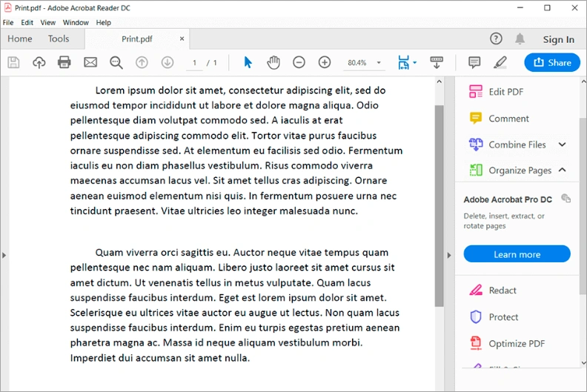Click the Save file icon
The image size is (587, 392).
coord(13,62)
